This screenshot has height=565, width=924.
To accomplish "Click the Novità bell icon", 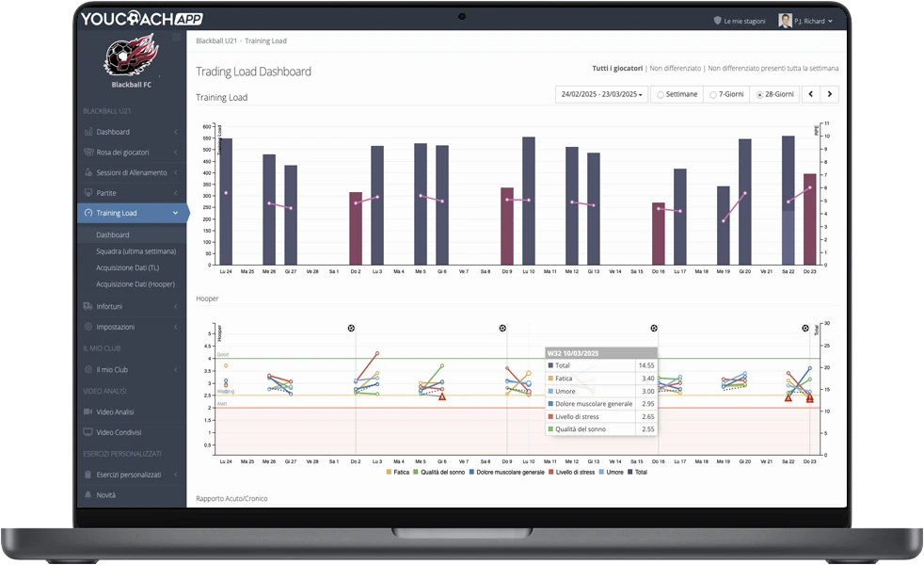I will [x=88, y=494].
